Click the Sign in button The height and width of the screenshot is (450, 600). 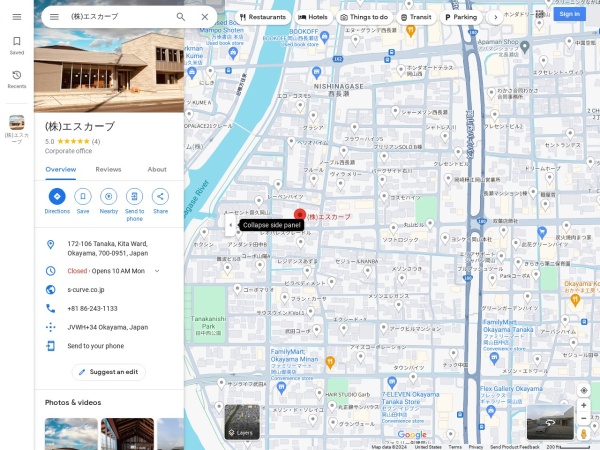tap(569, 14)
